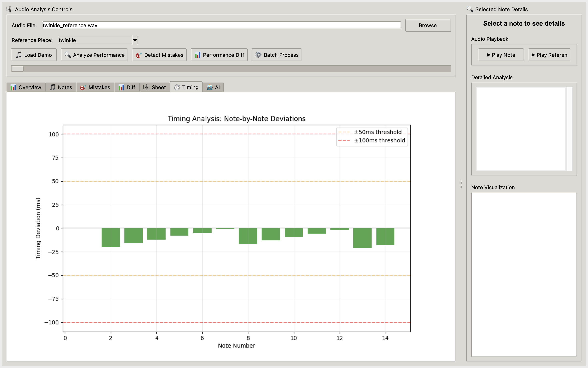Click the Play Reference button
The image size is (588, 368).
click(x=549, y=55)
